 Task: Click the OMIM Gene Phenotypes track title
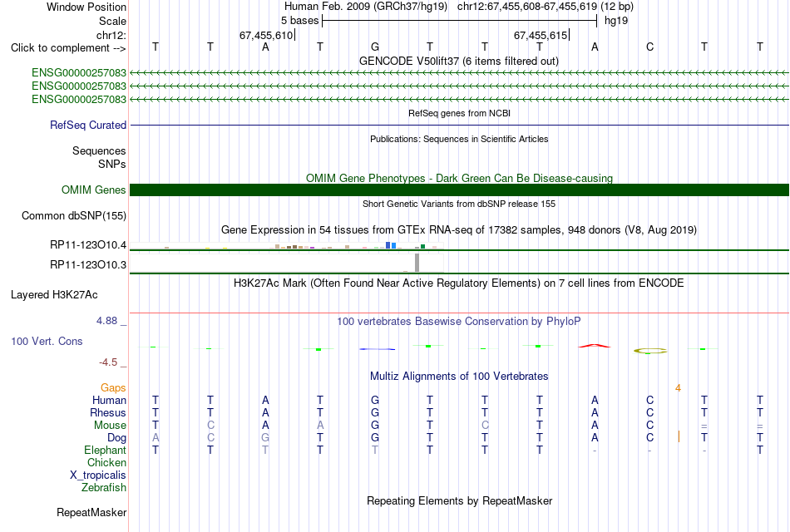click(459, 179)
